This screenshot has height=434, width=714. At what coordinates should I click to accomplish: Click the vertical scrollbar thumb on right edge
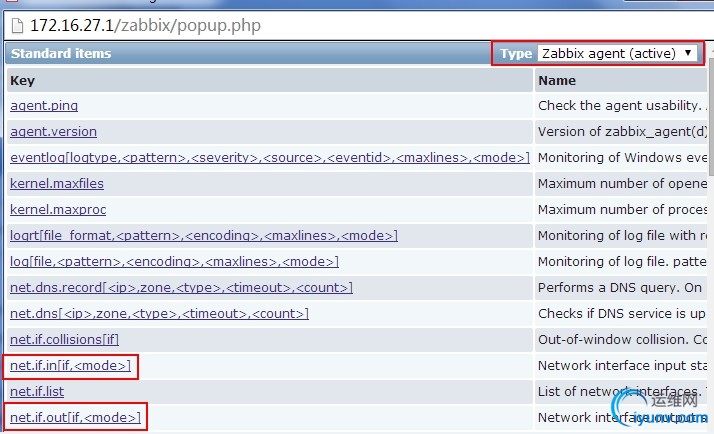pos(711,117)
